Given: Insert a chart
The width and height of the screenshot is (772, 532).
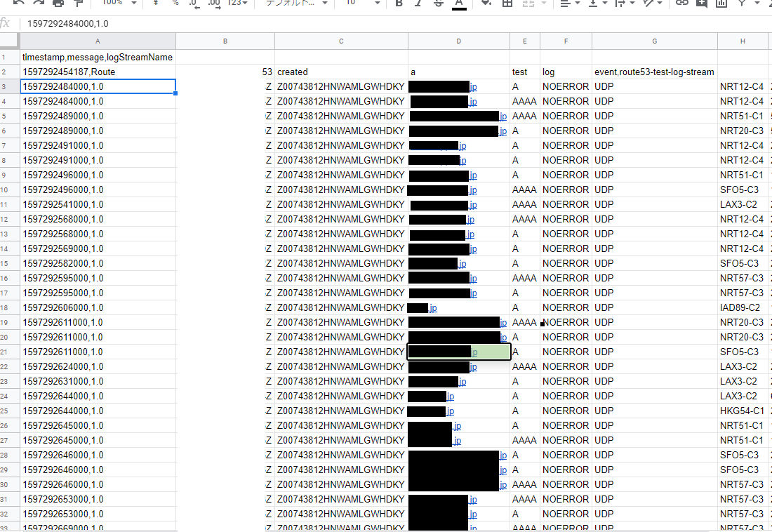Looking at the screenshot, I should [721, 3].
